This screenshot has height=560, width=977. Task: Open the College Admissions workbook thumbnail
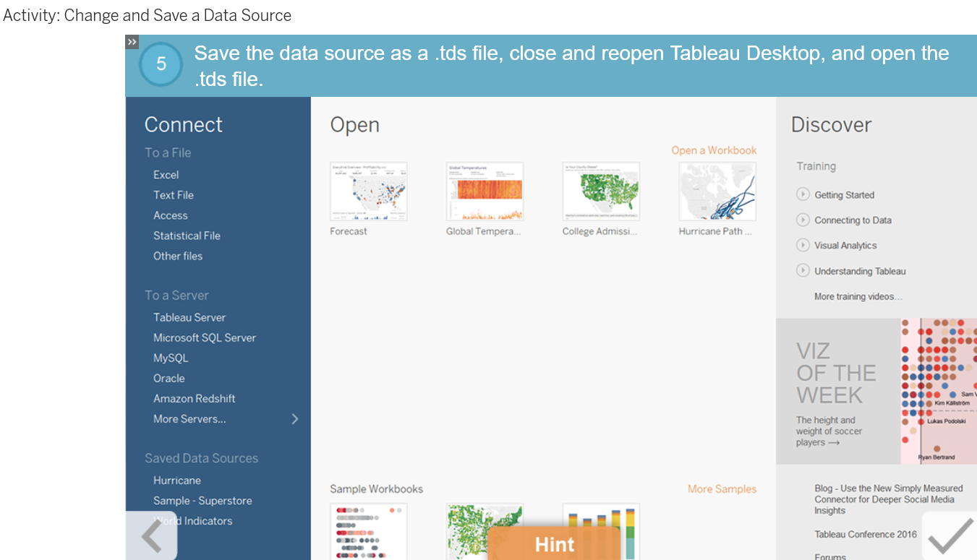(x=601, y=191)
